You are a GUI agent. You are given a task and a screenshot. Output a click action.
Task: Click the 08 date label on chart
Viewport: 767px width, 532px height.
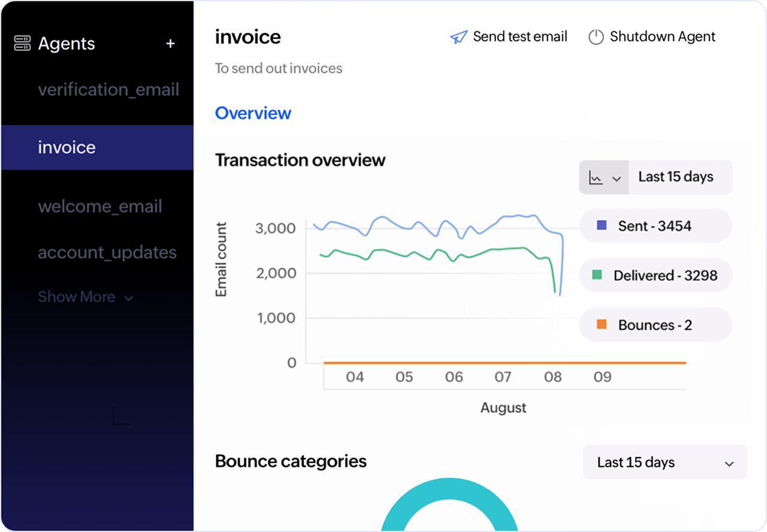pyautogui.click(x=552, y=377)
